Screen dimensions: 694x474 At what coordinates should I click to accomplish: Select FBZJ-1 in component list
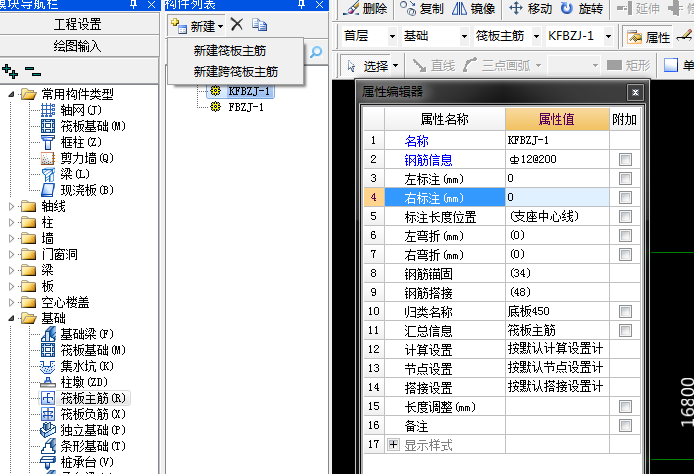coord(246,107)
